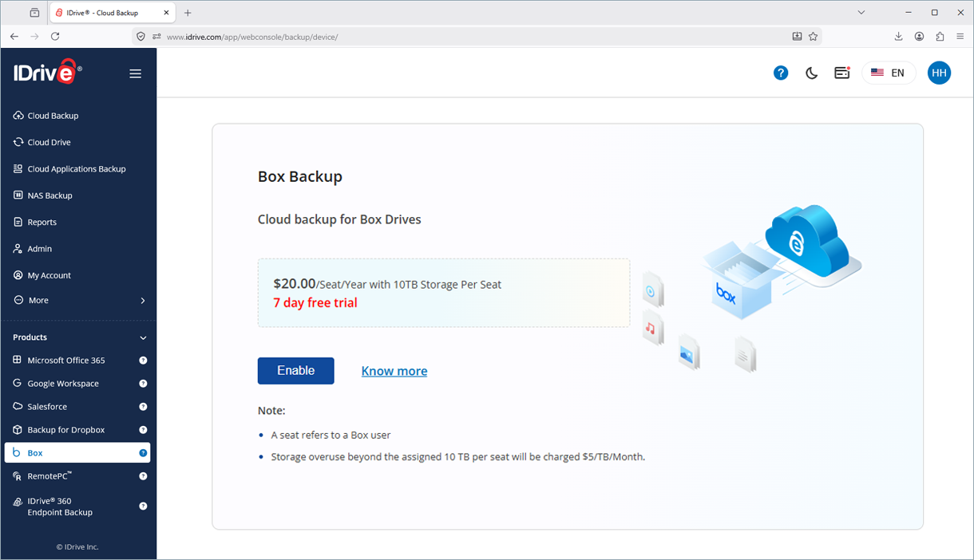Image resolution: width=974 pixels, height=560 pixels.
Task: Click help icon beside RemotePC
Action: click(143, 476)
